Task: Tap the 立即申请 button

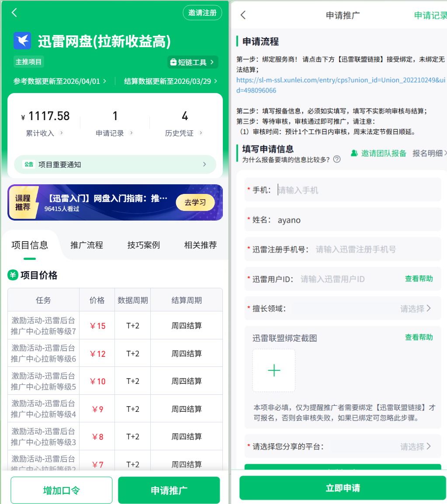Action: [343, 488]
